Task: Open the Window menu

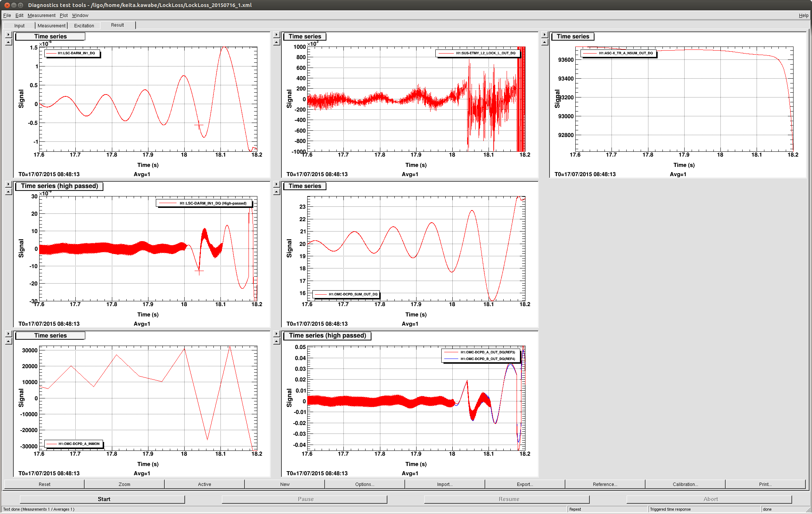Action: pyautogui.click(x=80, y=15)
